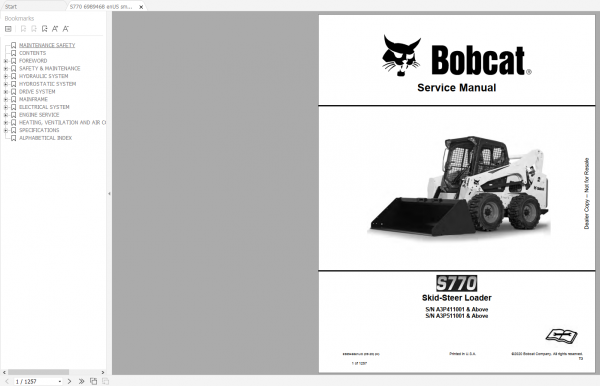This screenshot has width=600, height=386.
Task: Open the MAINFRAME bookmark
Action: pos(33,99)
